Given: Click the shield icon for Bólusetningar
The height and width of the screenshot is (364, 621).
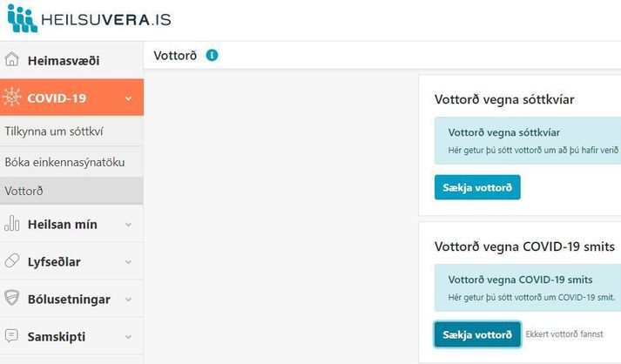Looking at the screenshot, I should click(12, 298).
